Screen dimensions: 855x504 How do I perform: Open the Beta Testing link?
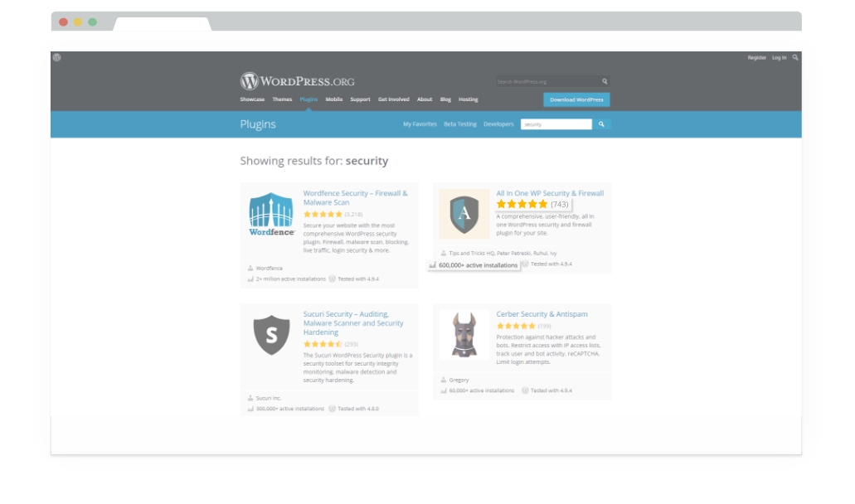pyautogui.click(x=459, y=124)
